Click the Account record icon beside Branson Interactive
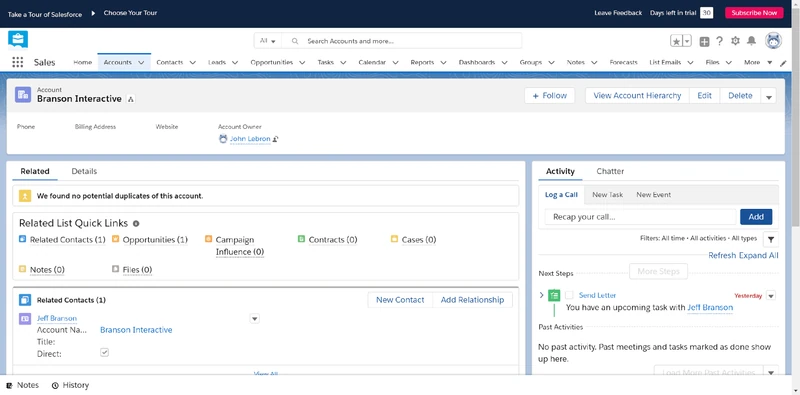Image resolution: width=800 pixels, height=395 pixels. [x=23, y=94]
